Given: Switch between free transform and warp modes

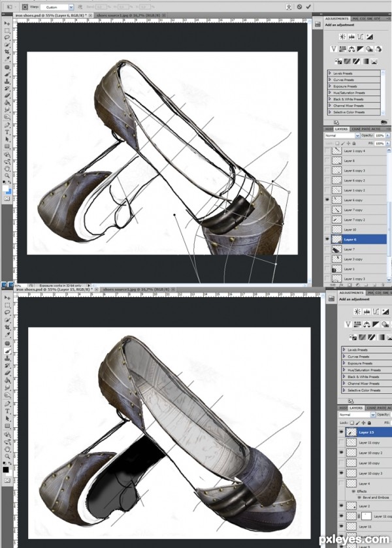Looking at the screenshot, I should click(289, 7).
